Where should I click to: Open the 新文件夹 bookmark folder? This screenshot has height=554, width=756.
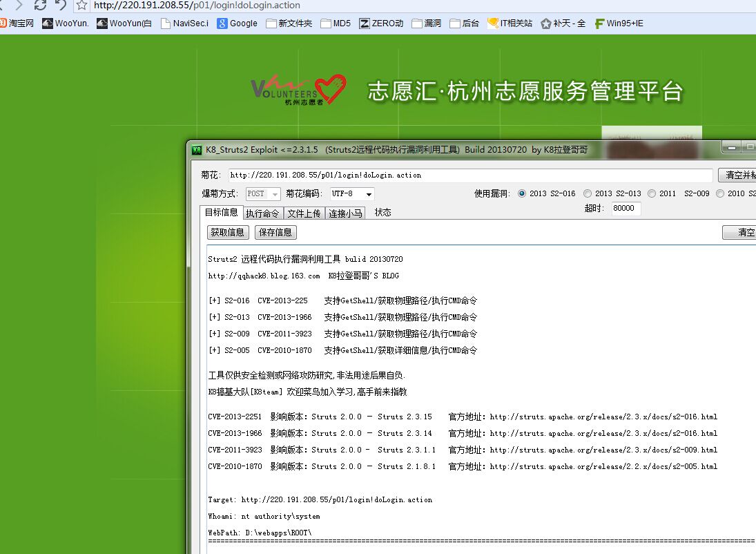click(x=289, y=23)
